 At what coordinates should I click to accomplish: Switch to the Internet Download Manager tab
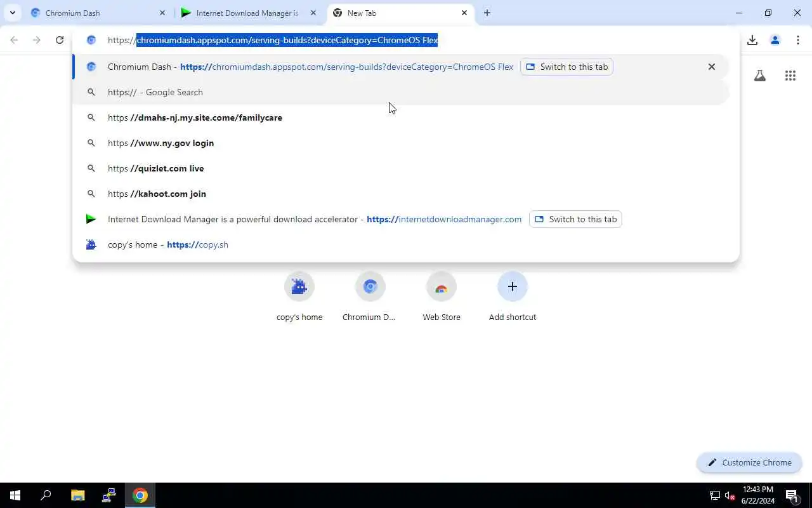pos(247,13)
